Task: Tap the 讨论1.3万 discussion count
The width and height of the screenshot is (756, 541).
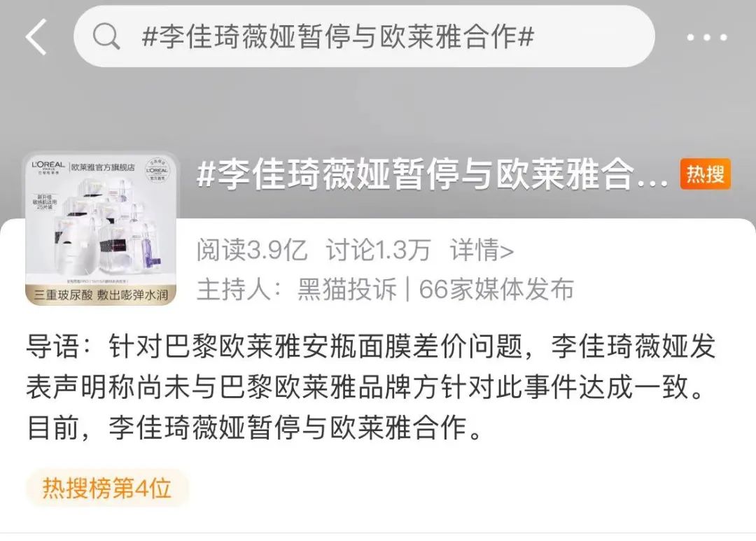Action: [377, 251]
